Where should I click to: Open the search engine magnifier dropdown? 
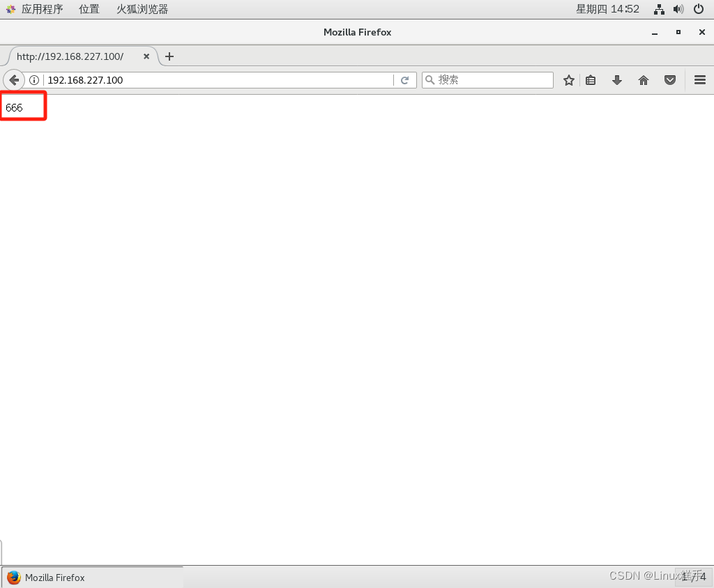(x=430, y=79)
